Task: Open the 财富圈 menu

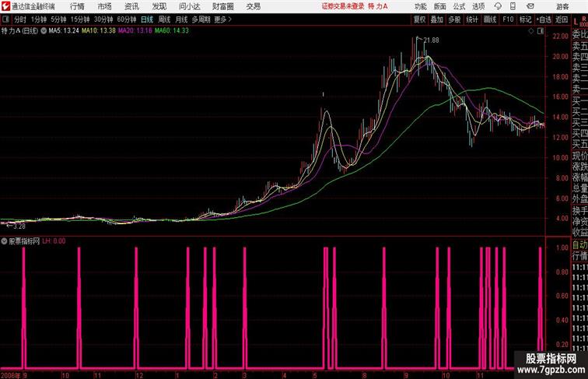Action: point(222,6)
